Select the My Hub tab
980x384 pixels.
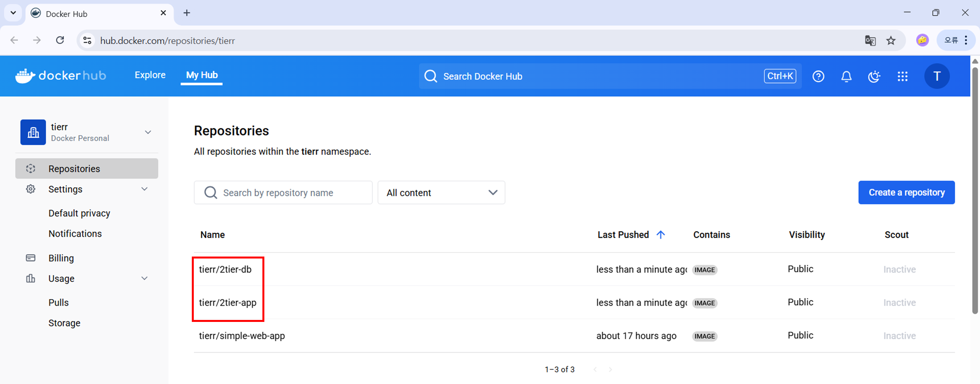click(202, 75)
